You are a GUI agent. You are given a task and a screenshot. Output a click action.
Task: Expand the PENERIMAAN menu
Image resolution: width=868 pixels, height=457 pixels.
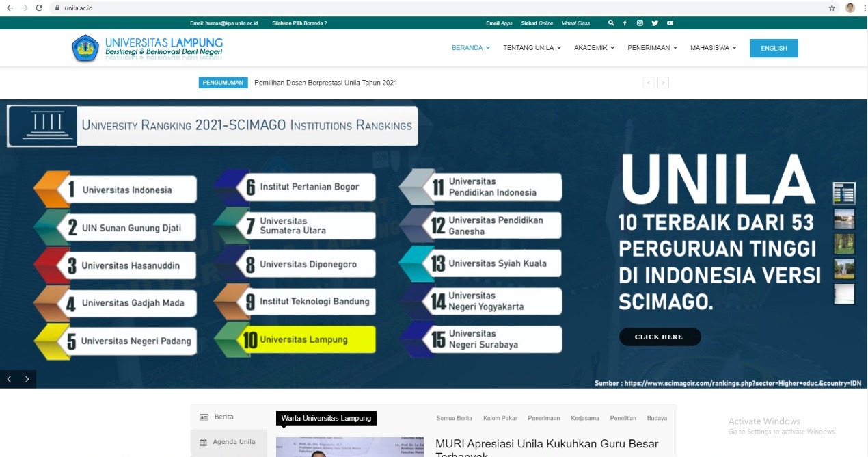click(x=652, y=48)
